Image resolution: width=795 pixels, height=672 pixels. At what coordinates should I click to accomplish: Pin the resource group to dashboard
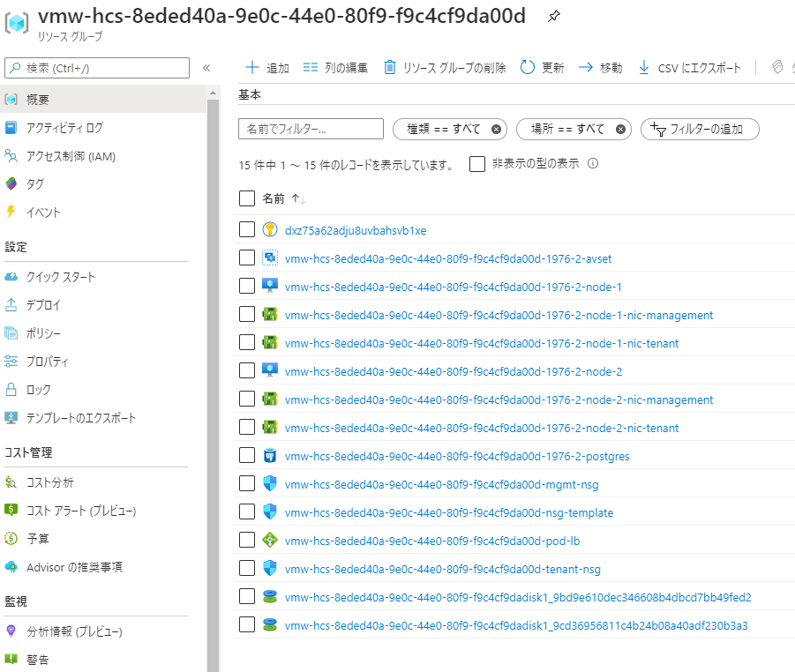(553, 16)
